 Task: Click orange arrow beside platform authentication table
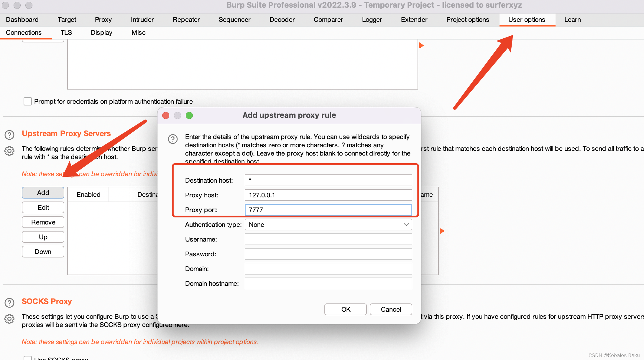pos(422,45)
